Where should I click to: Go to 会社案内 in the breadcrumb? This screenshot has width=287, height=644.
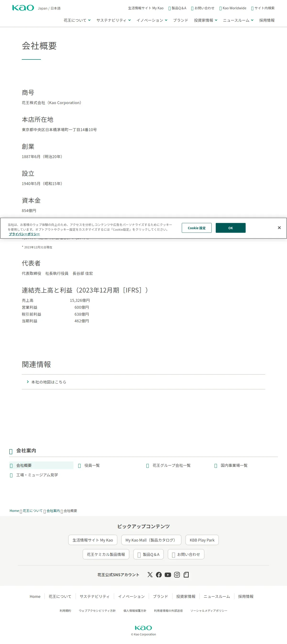(53, 511)
